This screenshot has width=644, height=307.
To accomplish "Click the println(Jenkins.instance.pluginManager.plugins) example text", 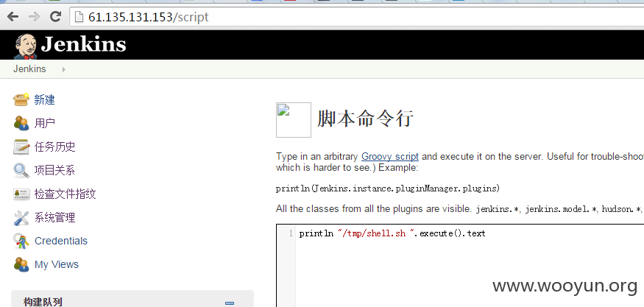I will coord(388,188).
